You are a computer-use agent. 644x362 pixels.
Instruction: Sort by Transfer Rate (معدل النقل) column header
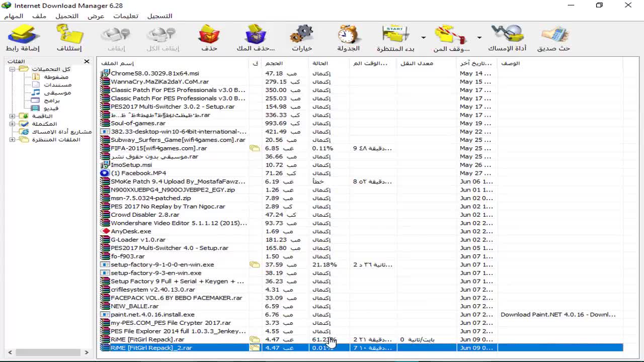(x=427, y=63)
